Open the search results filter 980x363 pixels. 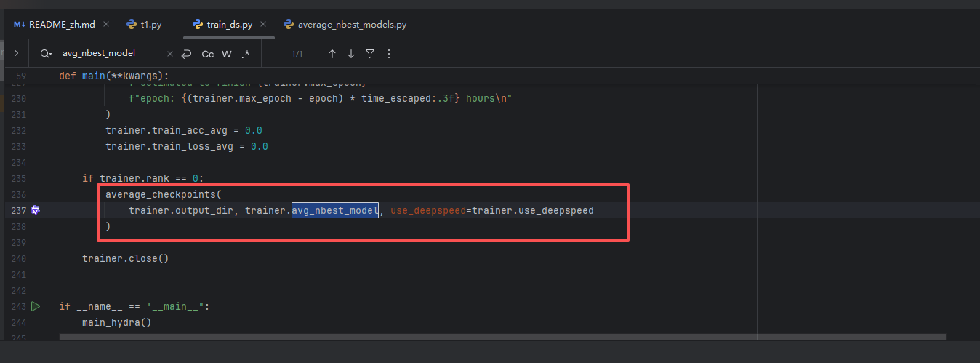coord(370,54)
